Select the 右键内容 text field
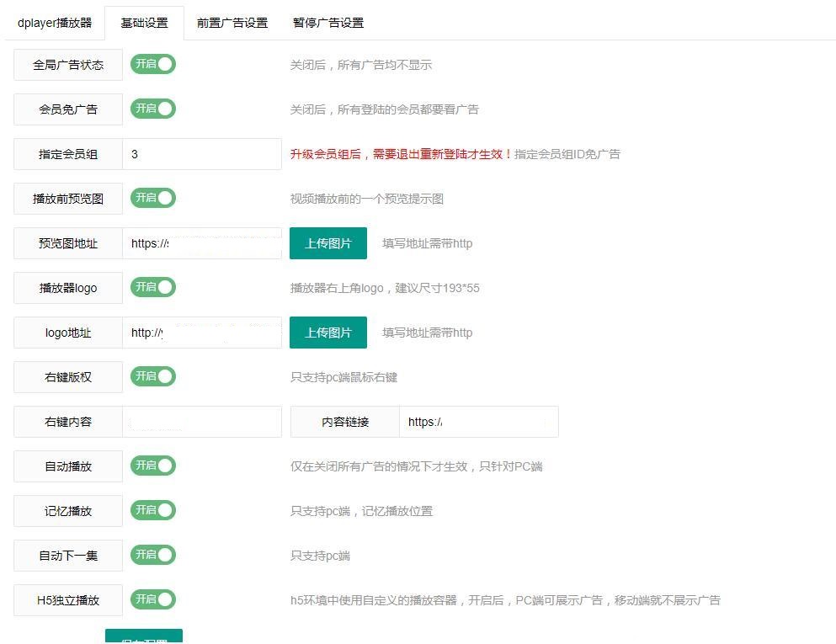The width and height of the screenshot is (836, 644). (202, 421)
